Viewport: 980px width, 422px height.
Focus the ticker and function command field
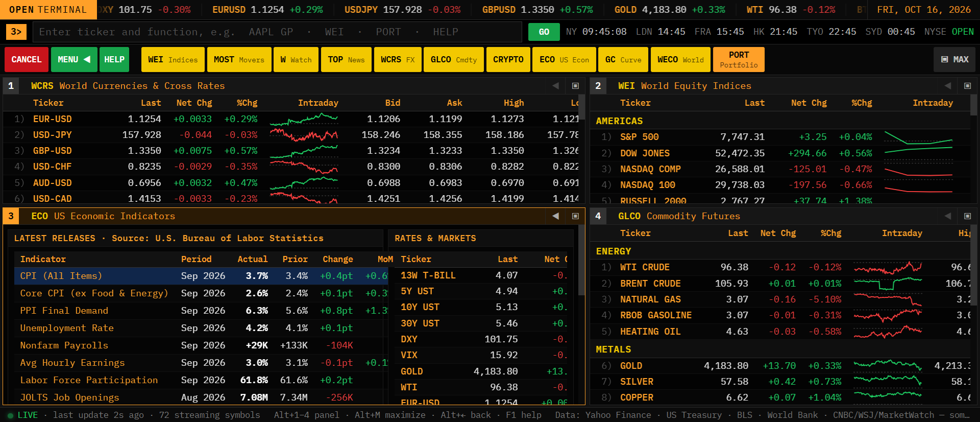tap(277, 32)
